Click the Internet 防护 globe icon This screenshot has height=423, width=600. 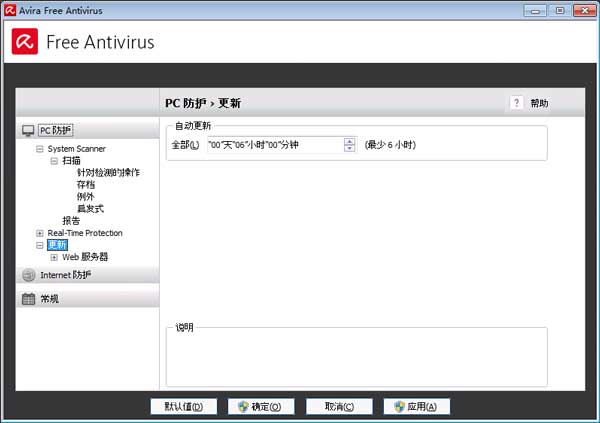click(29, 275)
